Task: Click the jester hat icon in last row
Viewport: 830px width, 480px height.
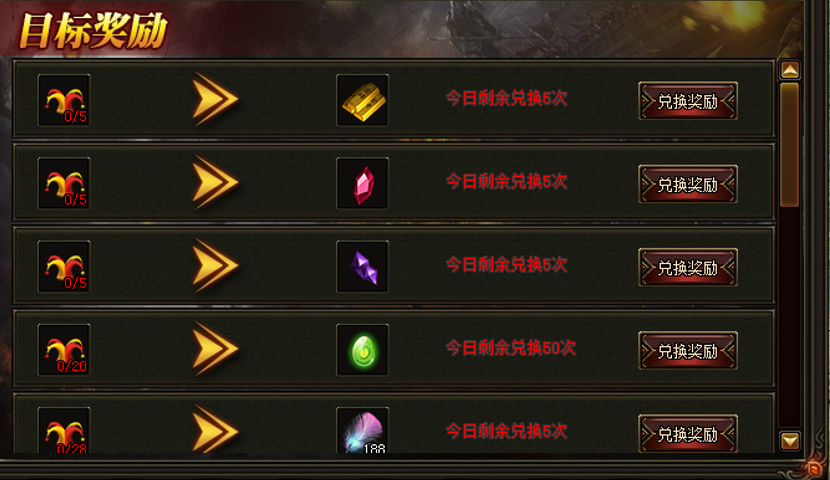Action: click(64, 430)
